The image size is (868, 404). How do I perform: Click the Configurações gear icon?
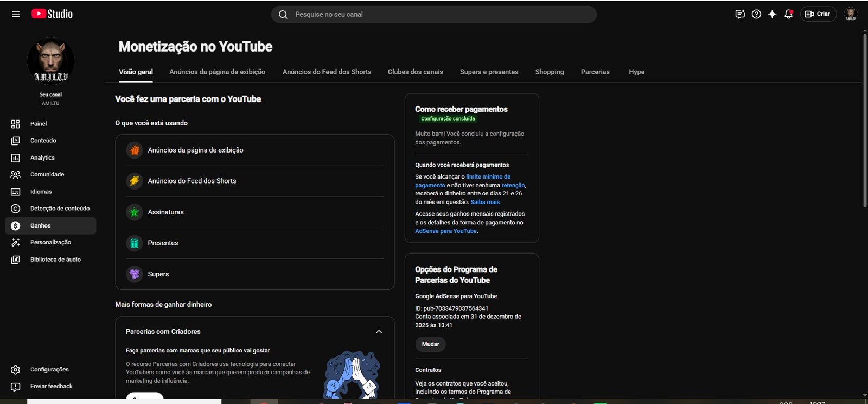click(16, 370)
